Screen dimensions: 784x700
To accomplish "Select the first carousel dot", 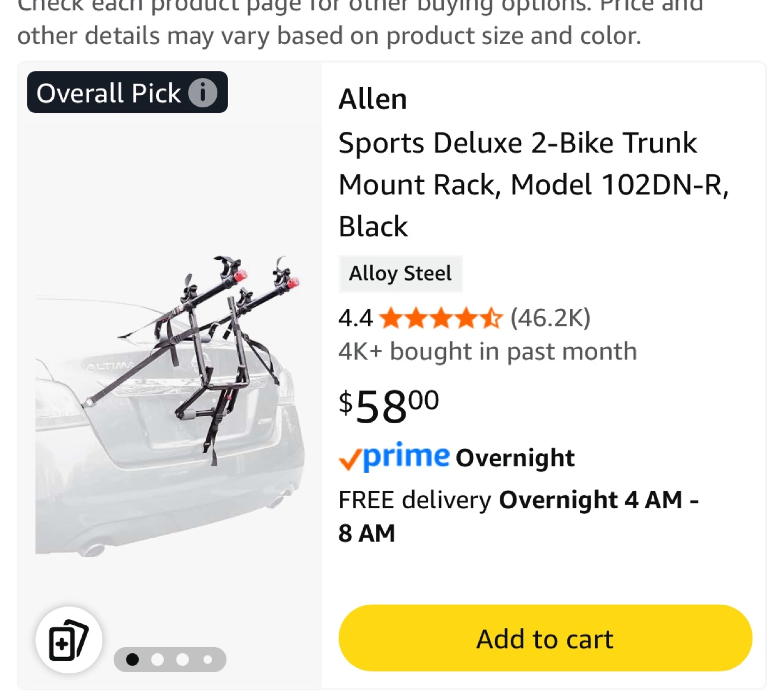I will [x=132, y=660].
